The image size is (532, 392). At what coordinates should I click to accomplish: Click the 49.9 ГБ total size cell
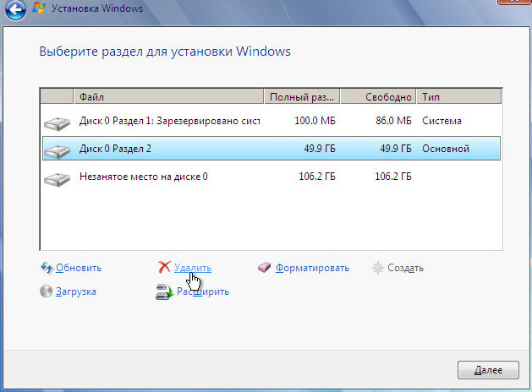pos(320,149)
